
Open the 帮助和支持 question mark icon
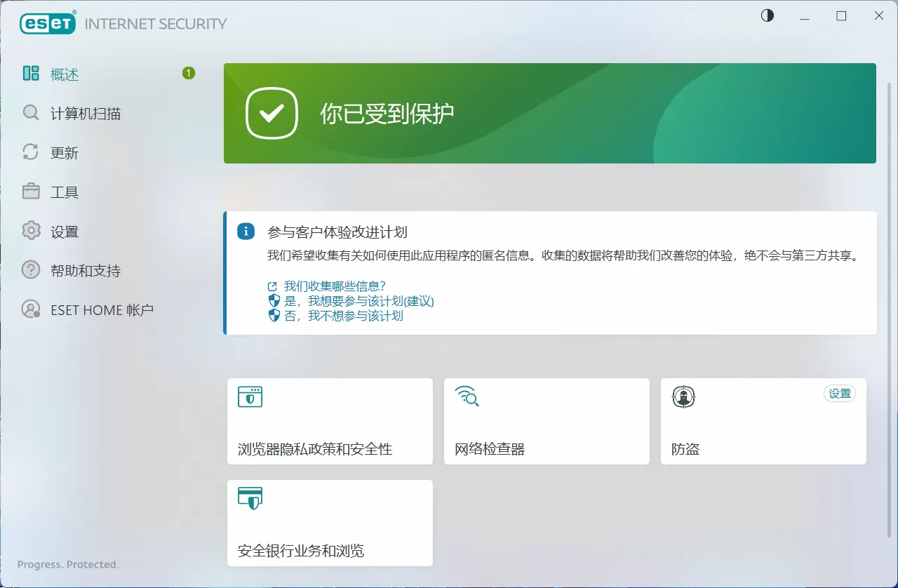coord(31,270)
